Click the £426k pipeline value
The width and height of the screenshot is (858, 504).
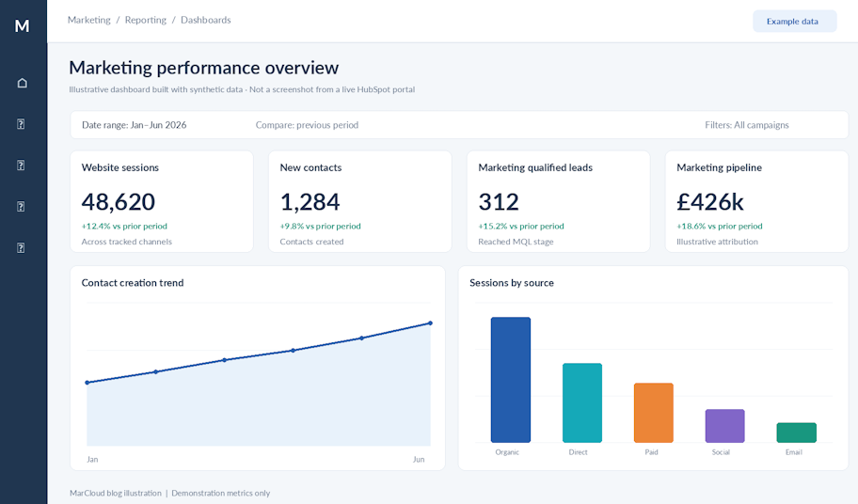(710, 202)
